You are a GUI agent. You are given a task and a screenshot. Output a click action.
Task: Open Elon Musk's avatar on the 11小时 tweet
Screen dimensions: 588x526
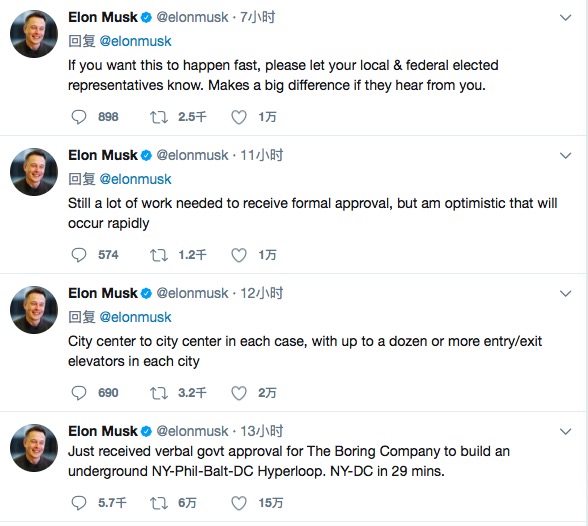[x=34, y=172]
